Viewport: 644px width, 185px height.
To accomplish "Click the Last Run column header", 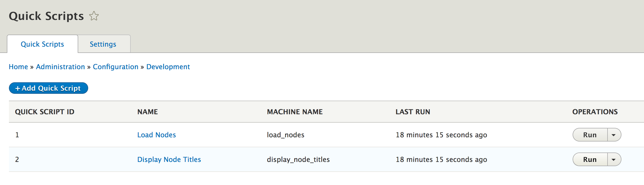I will pos(413,112).
